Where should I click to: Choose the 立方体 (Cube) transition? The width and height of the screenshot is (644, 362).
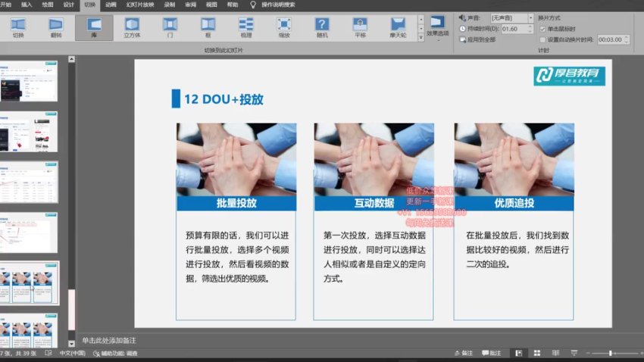coord(132,28)
